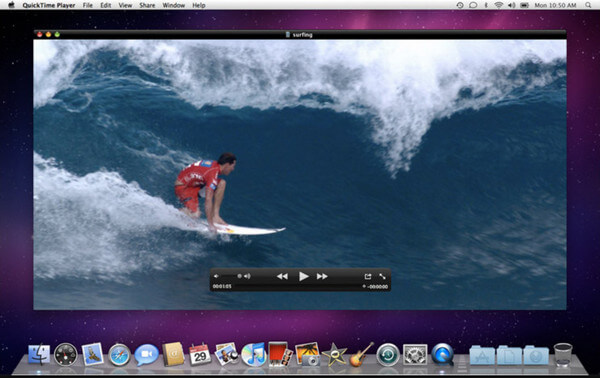600x378 pixels.
Task: Fast forward the surfing video
Action: [x=322, y=276]
